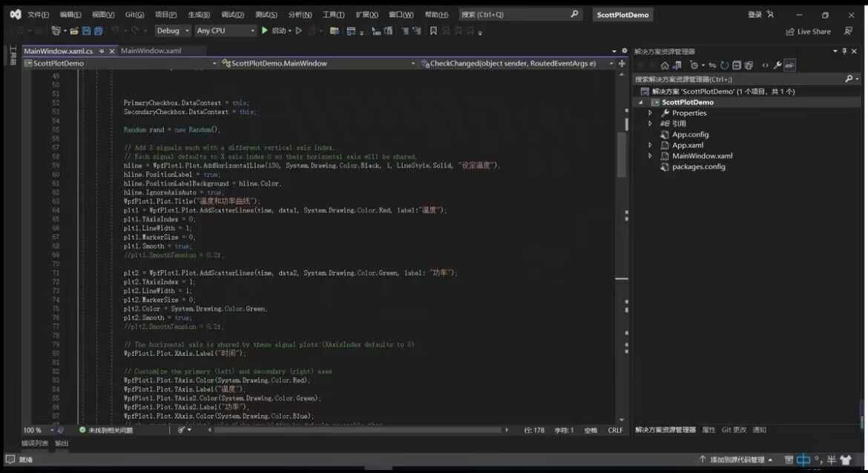Open the Git(G) menu
Screen dimensions: 868x473
pos(134,14)
